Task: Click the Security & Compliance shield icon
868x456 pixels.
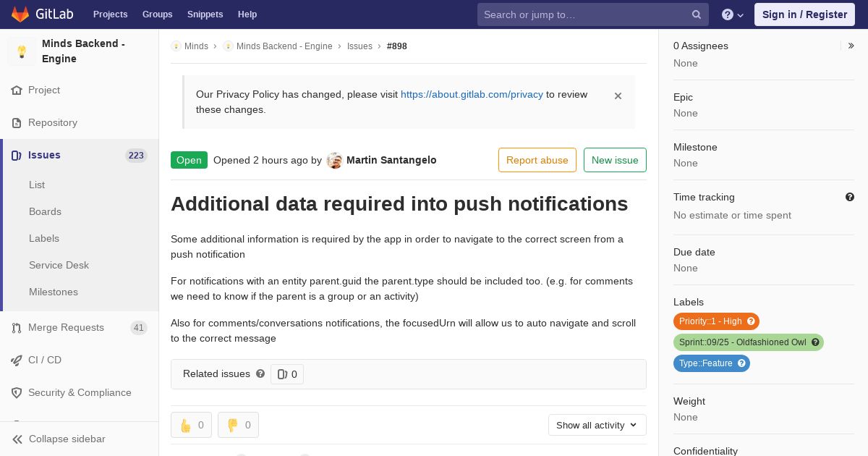Action: 17,393
